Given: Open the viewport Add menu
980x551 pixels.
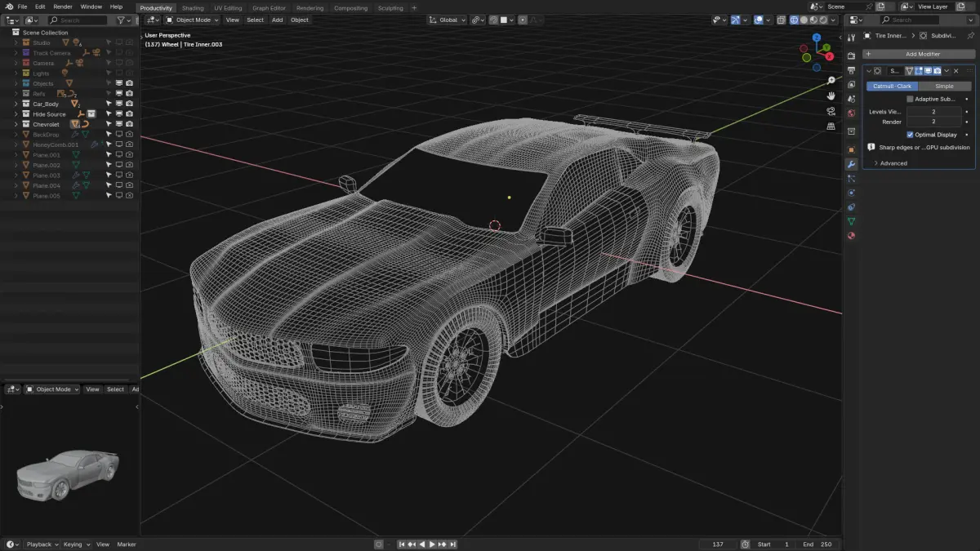Looking at the screenshot, I should point(277,20).
